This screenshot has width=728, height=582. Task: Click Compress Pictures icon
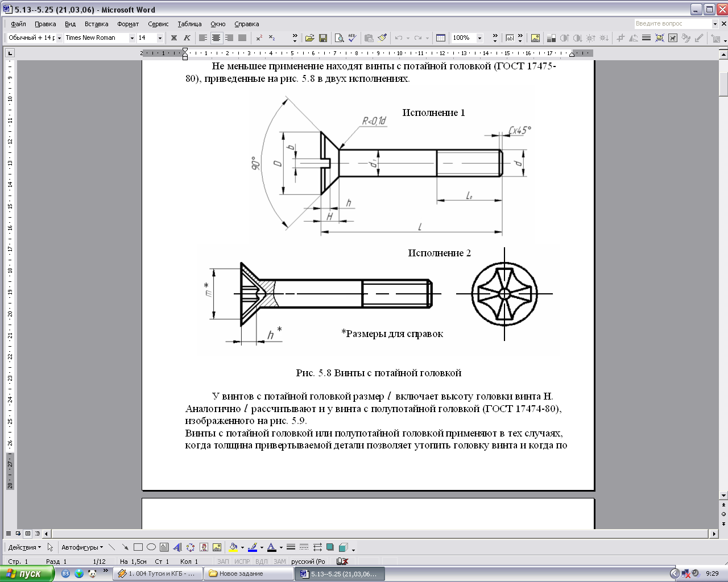point(660,38)
